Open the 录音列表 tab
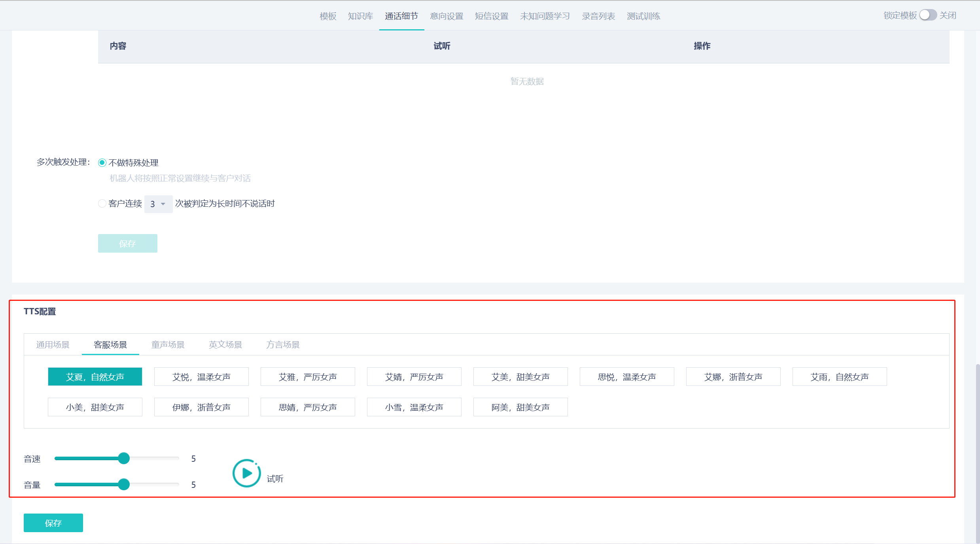This screenshot has width=980, height=544. click(x=598, y=16)
